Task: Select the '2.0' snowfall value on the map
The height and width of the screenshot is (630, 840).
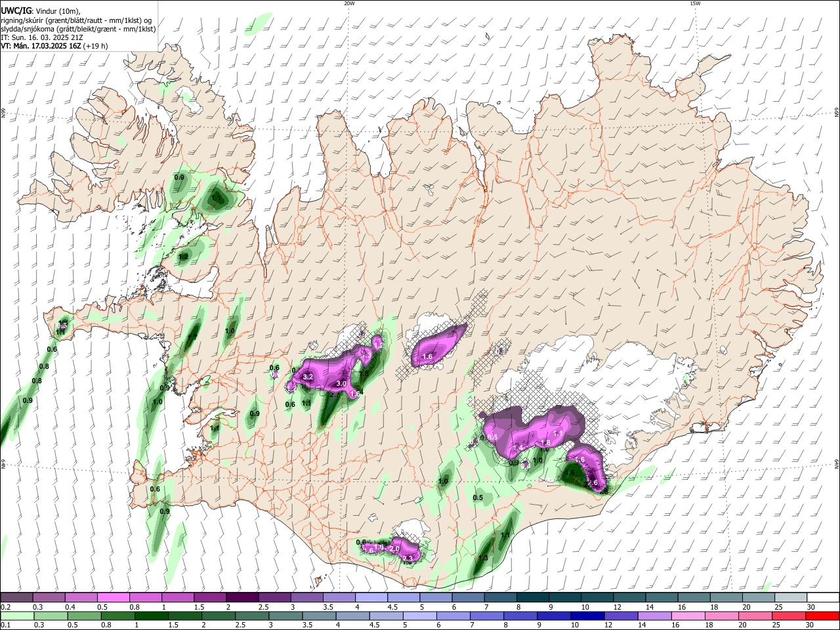Action: [394, 549]
